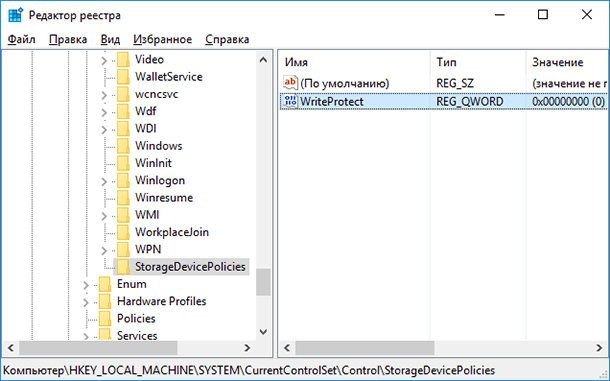Maximize the Registry Editor window
Viewport: 610px width, 381px height.
pyautogui.click(x=543, y=15)
